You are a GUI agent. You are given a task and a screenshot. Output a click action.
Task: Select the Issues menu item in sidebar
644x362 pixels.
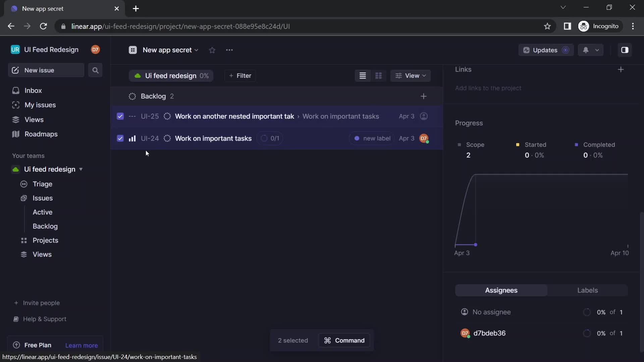(43, 197)
